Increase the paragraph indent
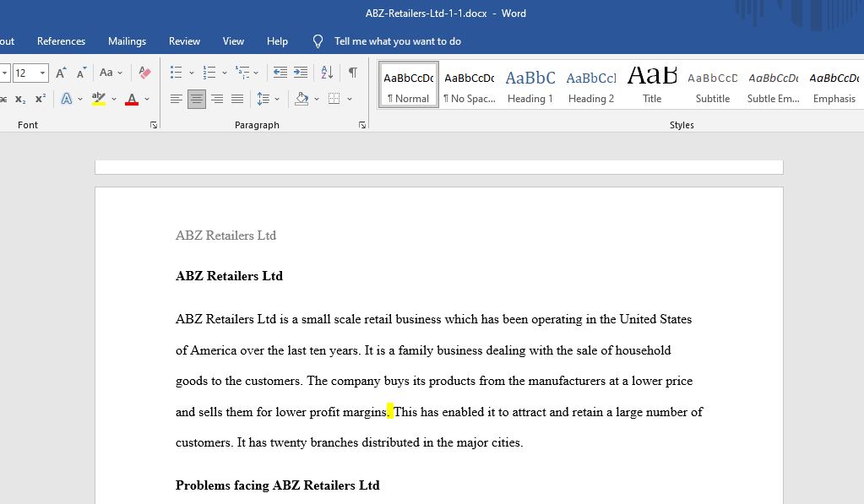The height and width of the screenshot is (504, 864). 301,72
